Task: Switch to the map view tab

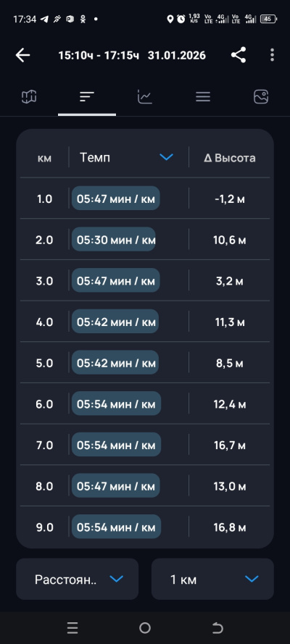Action: click(29, 97)
